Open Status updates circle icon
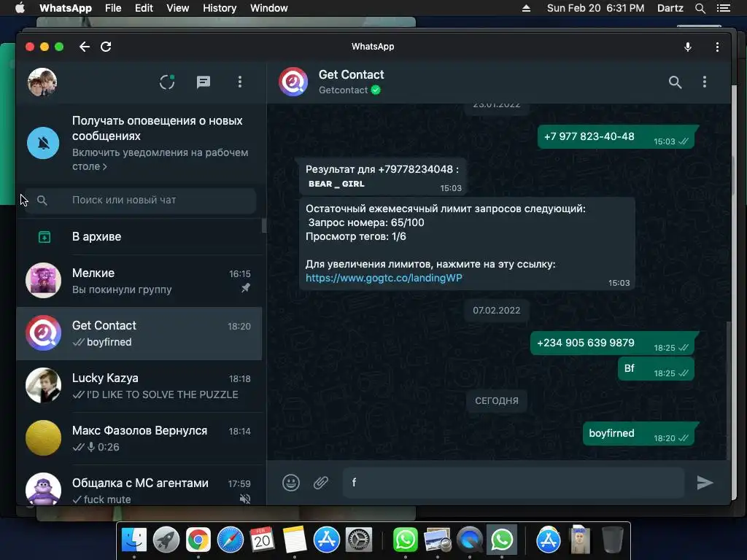This screenshot has width=747, height=560. [x=167, y=82]
